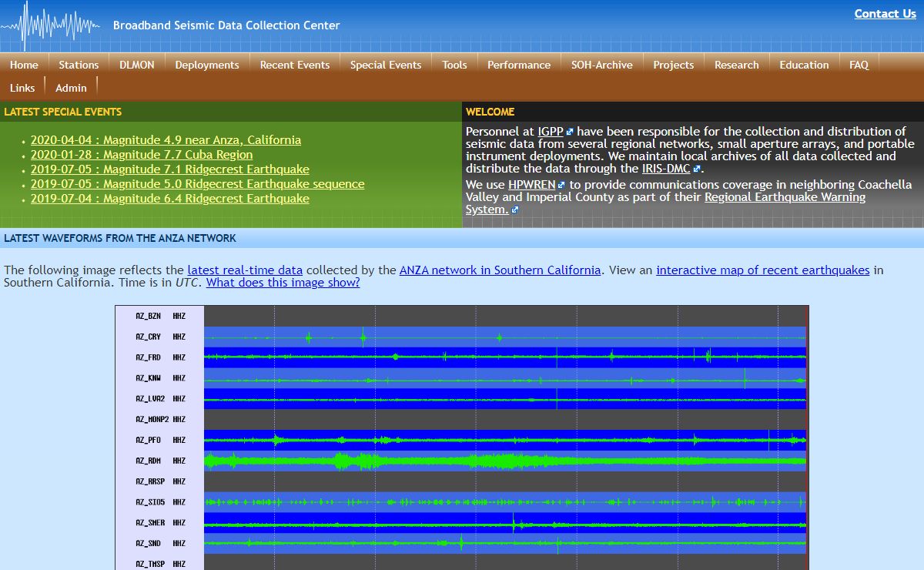Image resolution: width=924 pixels, height=570 pixels.
Task: Click the AZ_CRY waveform trace
Action: 505,337
